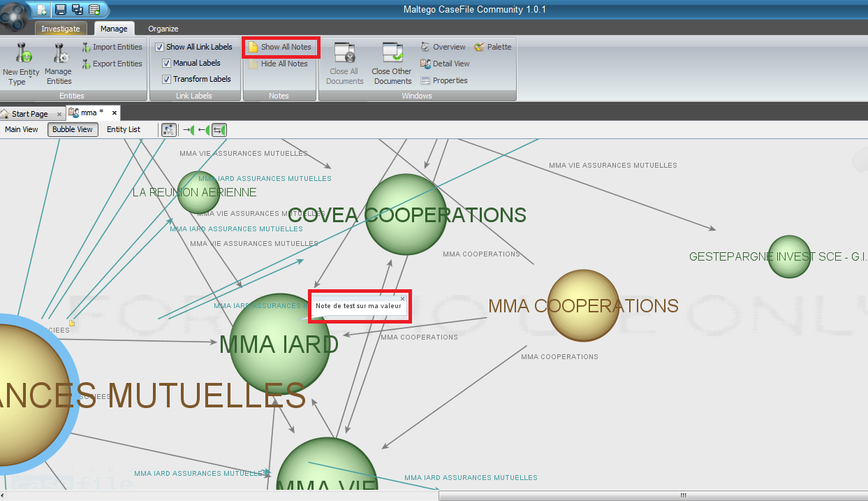Open the Maltego application orb menu
The height and width of the screenshot is (501, 868).
pos(14,15)
